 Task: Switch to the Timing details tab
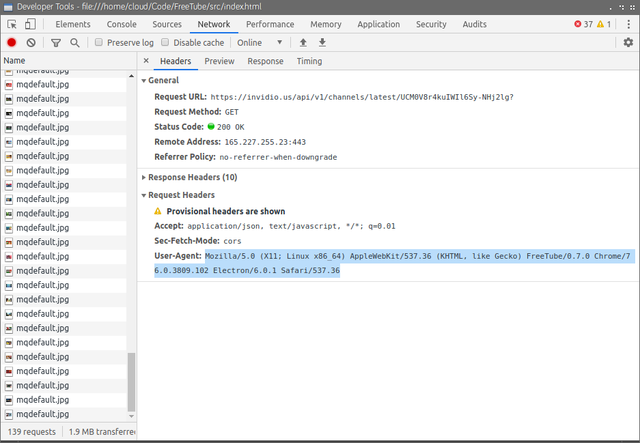(x=309, y=61)
